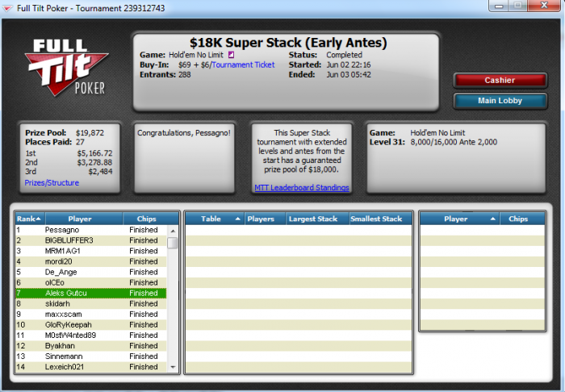Select player Byakhan row
Viewport: 565px width, 392px height.
coord(90,346)
